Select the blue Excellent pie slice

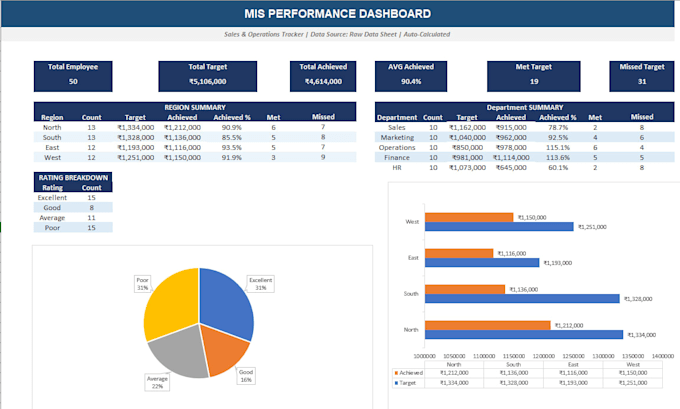point(226,304)
